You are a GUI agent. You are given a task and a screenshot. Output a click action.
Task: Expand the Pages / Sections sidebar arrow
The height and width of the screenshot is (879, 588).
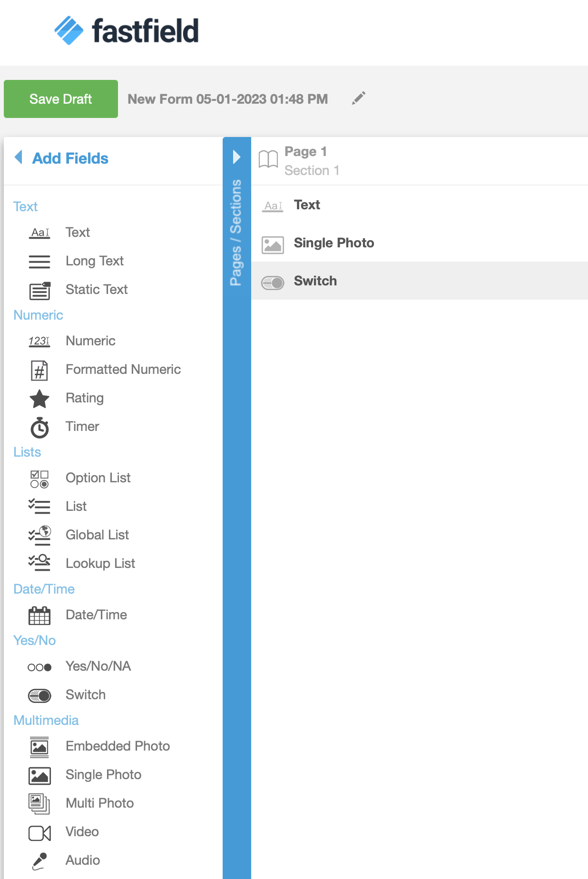pos(236,157)
